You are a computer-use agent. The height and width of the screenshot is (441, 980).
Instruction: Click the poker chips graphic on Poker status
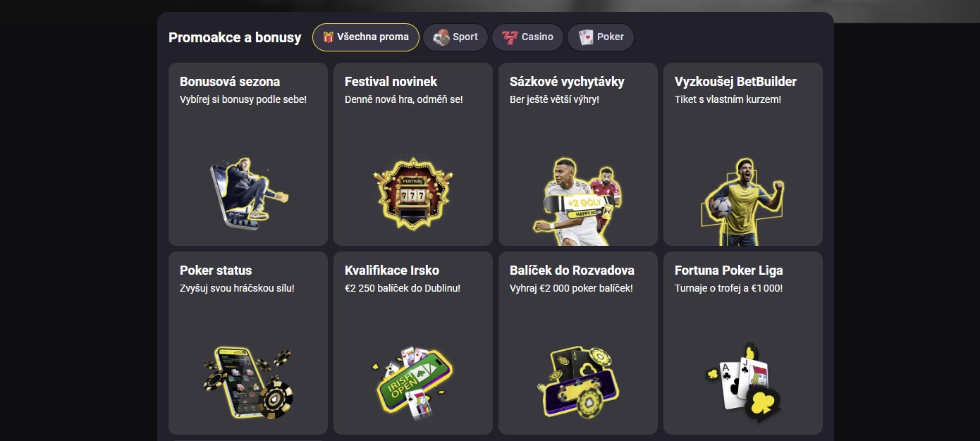[x=247, y=383]
